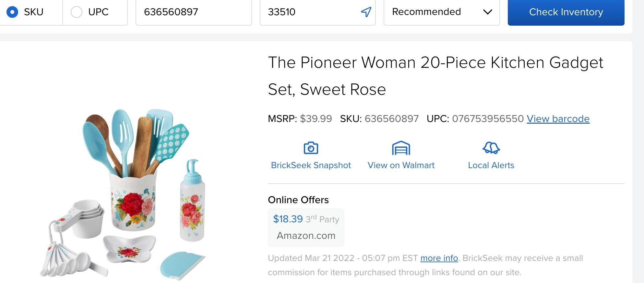Click the Local Alerts bell icon

pos(491,148)
